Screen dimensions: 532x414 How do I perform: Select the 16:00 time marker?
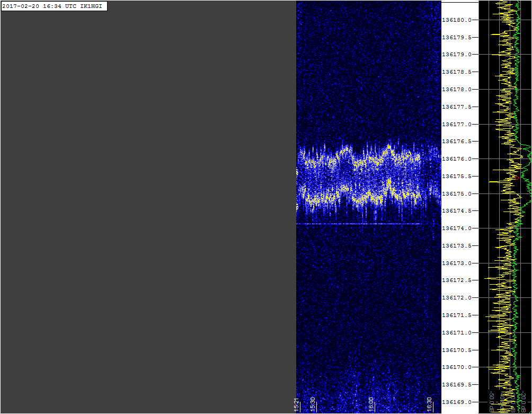[x=371, y=404]
